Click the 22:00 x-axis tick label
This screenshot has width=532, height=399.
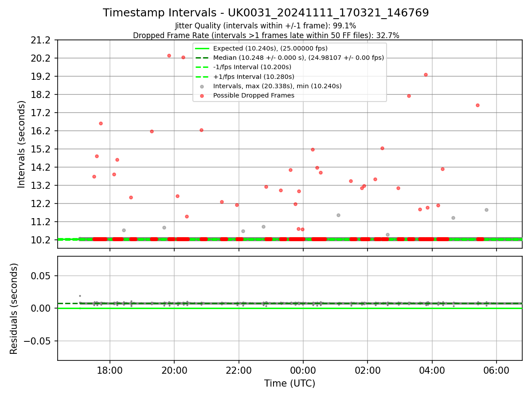(239, 370)
